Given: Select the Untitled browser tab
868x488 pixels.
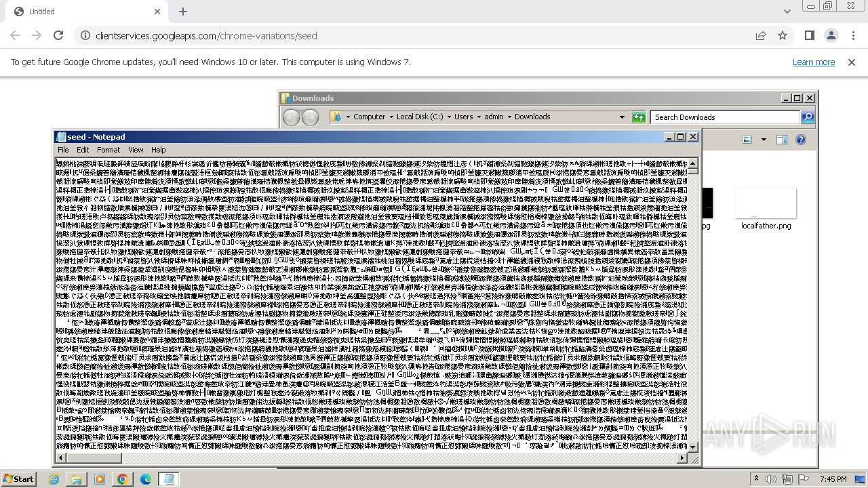Looking at the screenshot, I should coord(87,12).
